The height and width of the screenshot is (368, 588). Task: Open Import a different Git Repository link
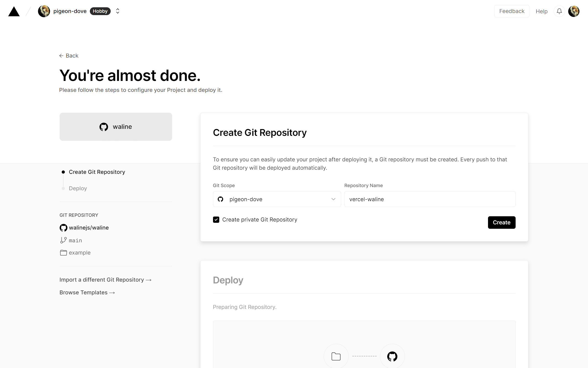coord(105,280)
